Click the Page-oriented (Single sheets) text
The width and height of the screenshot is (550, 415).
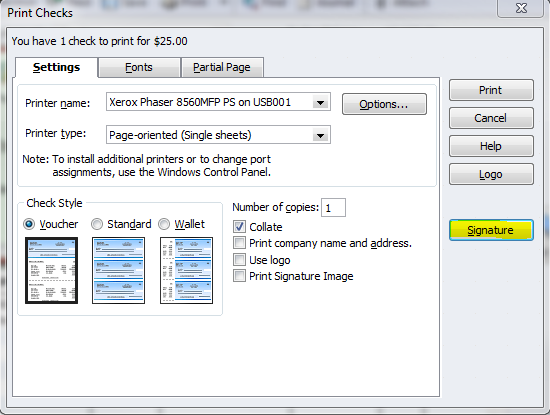(180, 135)
